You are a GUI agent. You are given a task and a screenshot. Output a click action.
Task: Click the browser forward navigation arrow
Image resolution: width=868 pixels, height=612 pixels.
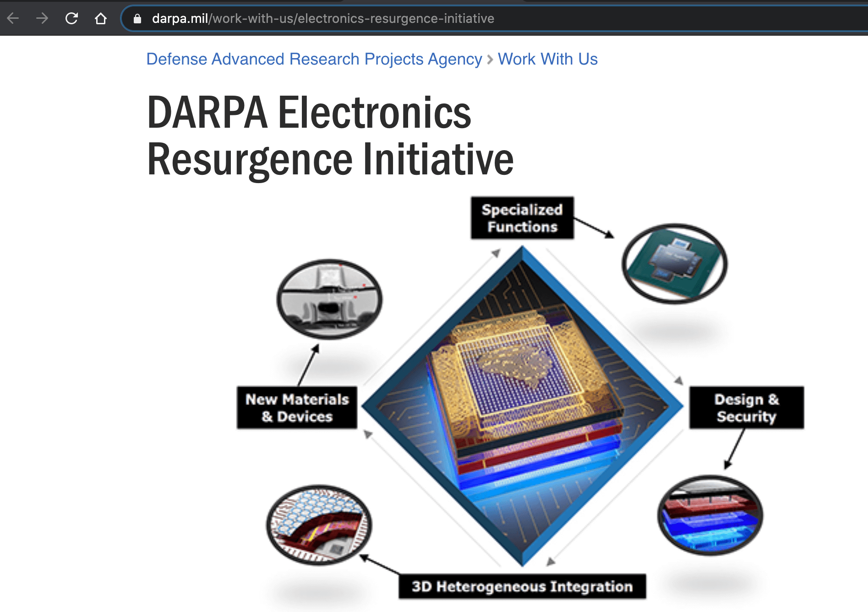[x=42, y=18]
